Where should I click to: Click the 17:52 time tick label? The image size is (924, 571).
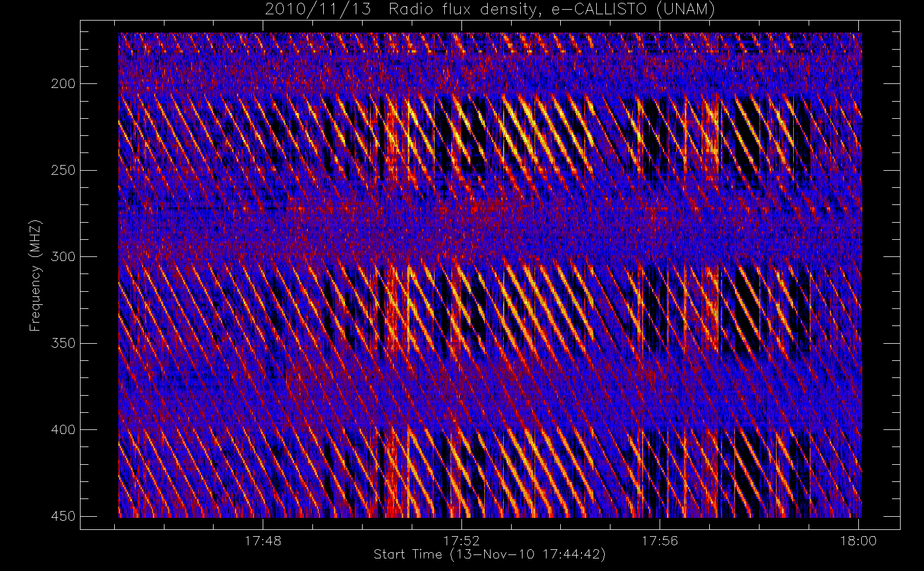click(461, 540)
